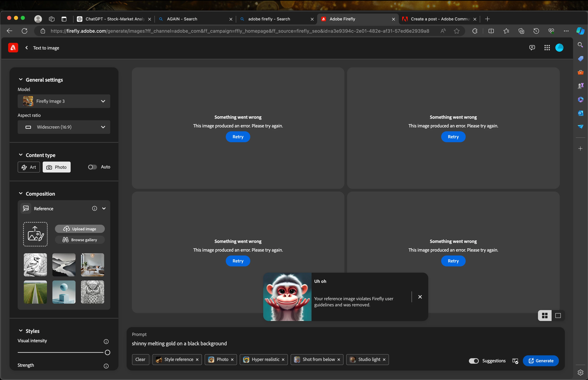Click the Adobe logo home icon
Screen dimensions: 588x380
(x=13, y=48)
